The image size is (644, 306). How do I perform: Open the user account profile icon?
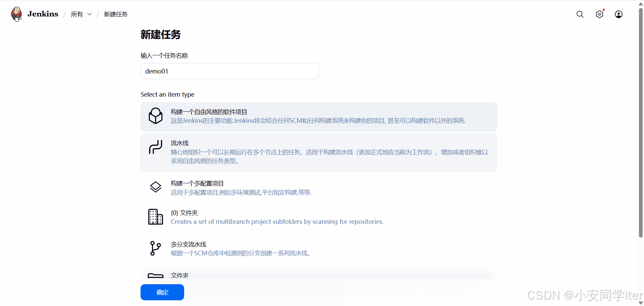pos(619,14)
